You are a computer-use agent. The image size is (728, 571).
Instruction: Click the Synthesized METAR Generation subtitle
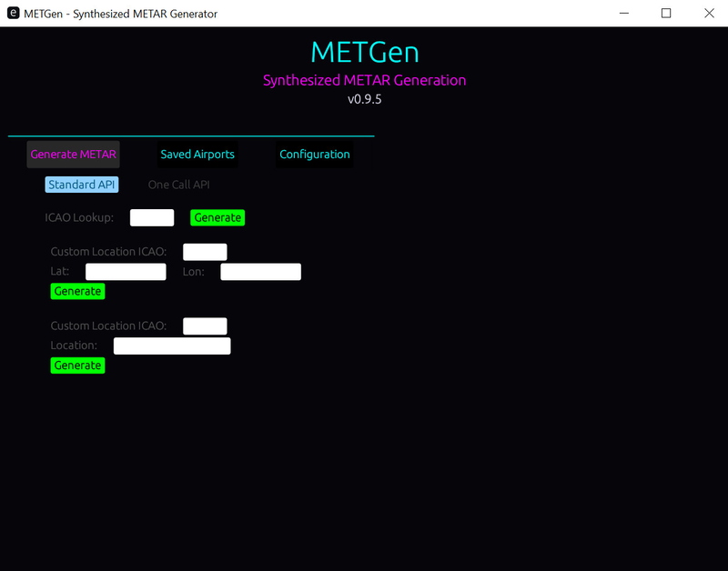[x=364, y=80]
